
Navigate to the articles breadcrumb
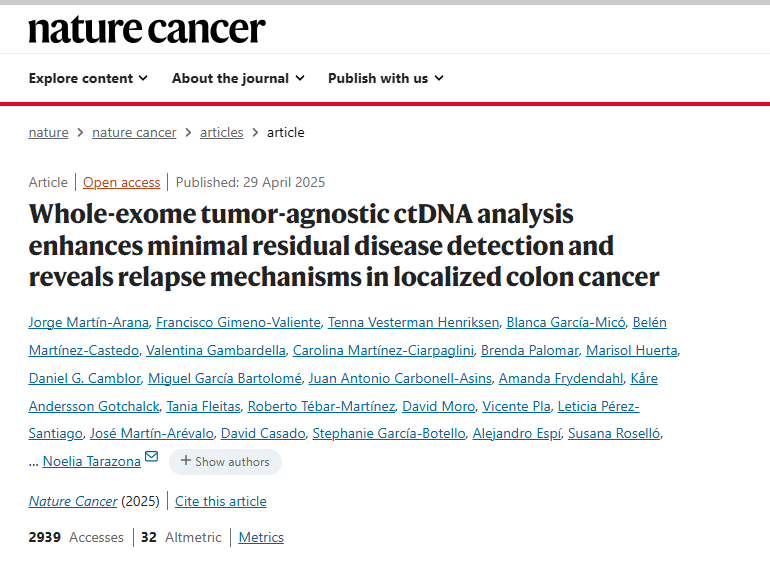(x=221, y=133)
